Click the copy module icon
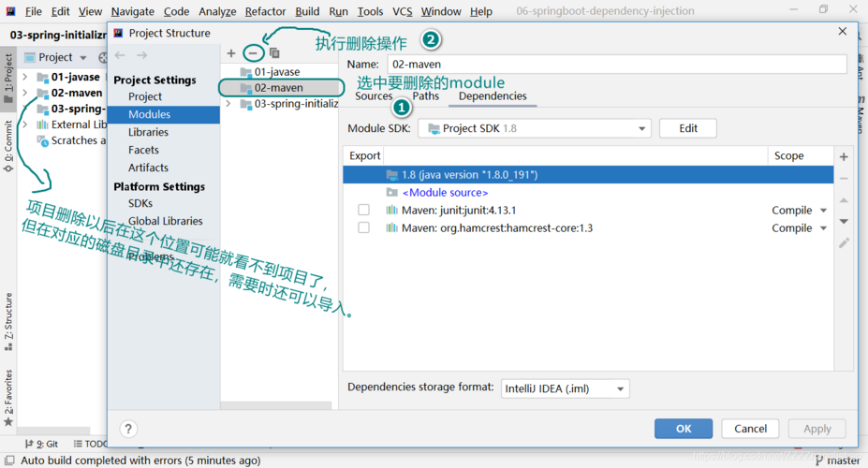 coord(274,53)
